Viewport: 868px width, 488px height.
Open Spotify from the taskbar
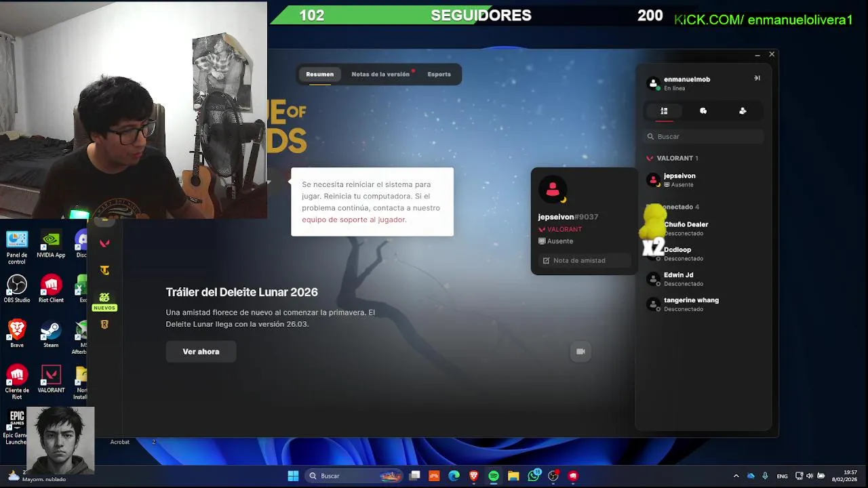[494, 476]
